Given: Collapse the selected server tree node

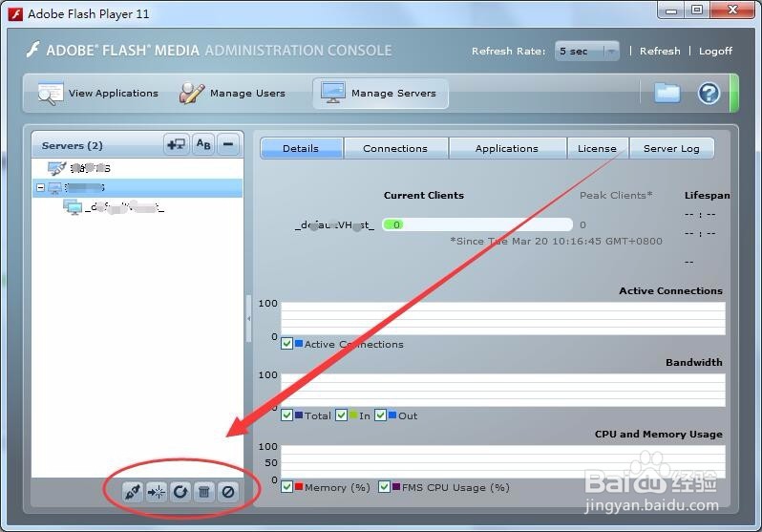Looking at the screenshot, I should click(x=41, y=187).
